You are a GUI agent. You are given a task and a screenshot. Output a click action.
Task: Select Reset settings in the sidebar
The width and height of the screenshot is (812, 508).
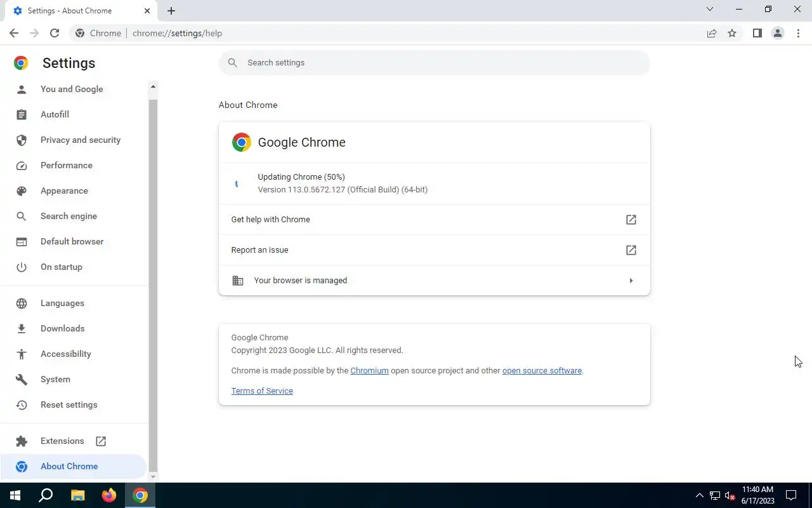coord(69,404)
